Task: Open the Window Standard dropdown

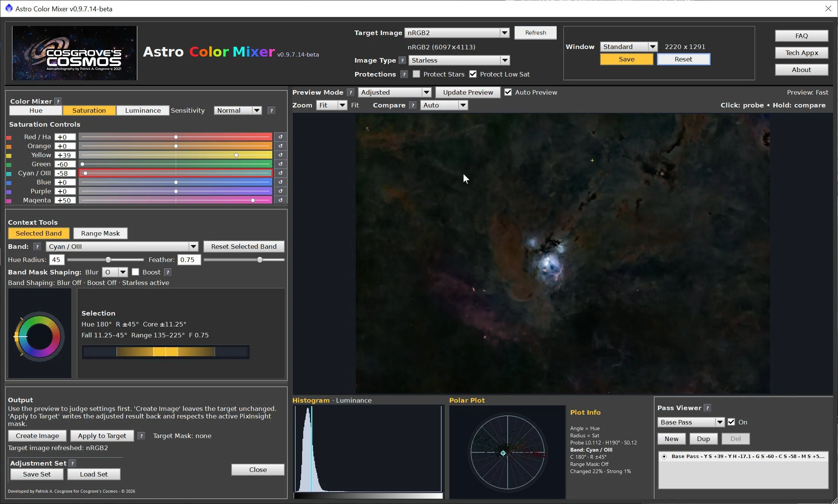Action: (x=629, y=47)
